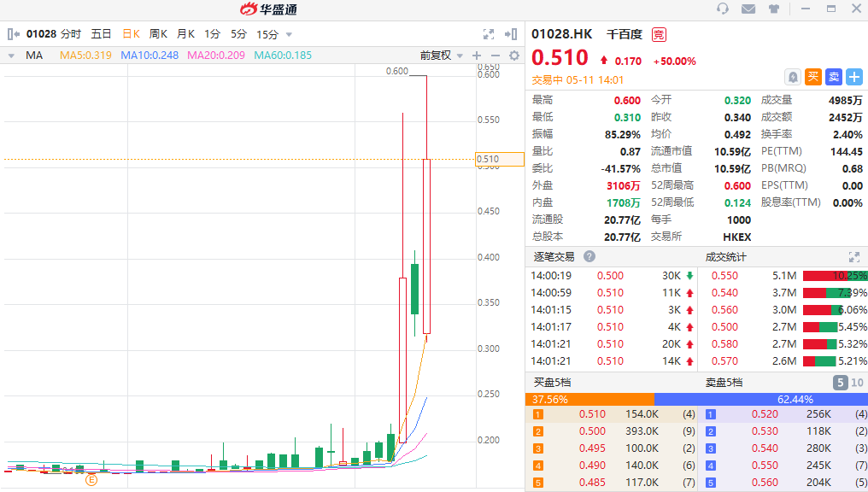Select the 五日 five-day tab
868x492 pixels.
[x=101, y=34]
